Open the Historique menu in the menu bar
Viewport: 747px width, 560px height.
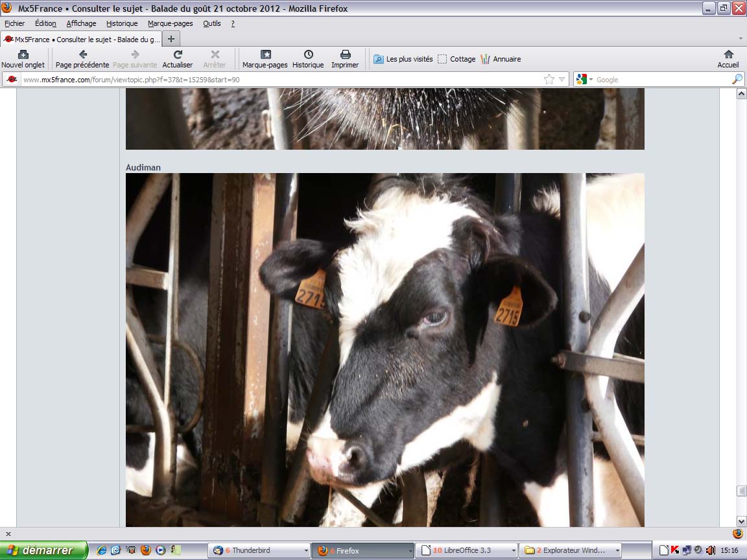pyautogui.click(x=122, y=23)
